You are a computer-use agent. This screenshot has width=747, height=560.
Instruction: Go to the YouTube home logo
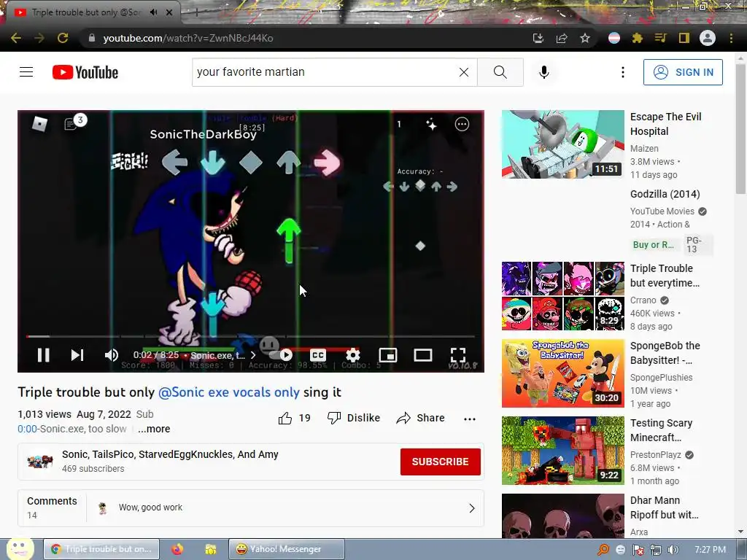point(85,72)
